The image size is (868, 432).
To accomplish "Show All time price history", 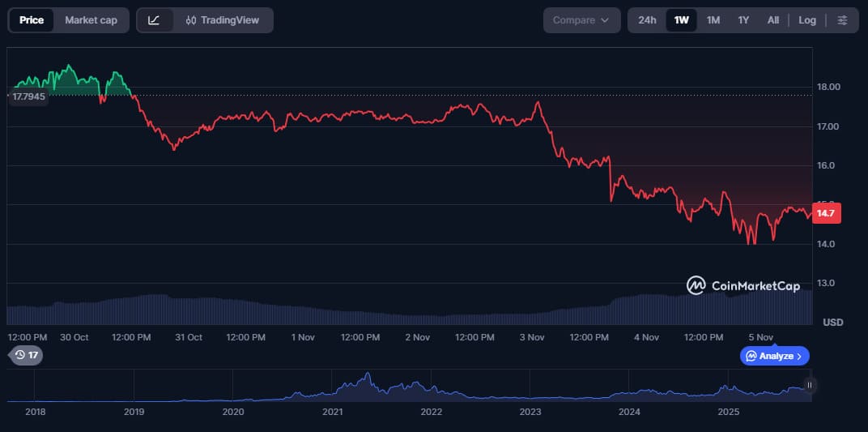I will (x=773, y=20).
